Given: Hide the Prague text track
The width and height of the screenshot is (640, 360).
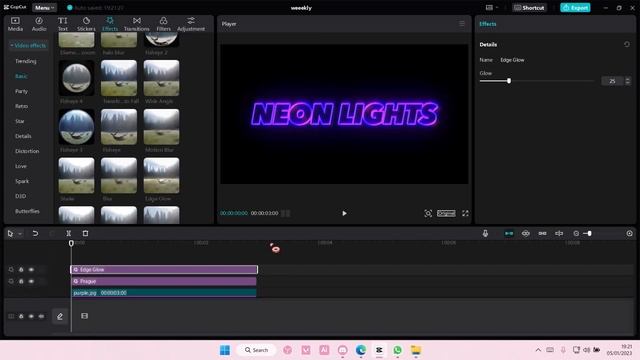Looking at the screenshot, I should [x=31, y=281].
